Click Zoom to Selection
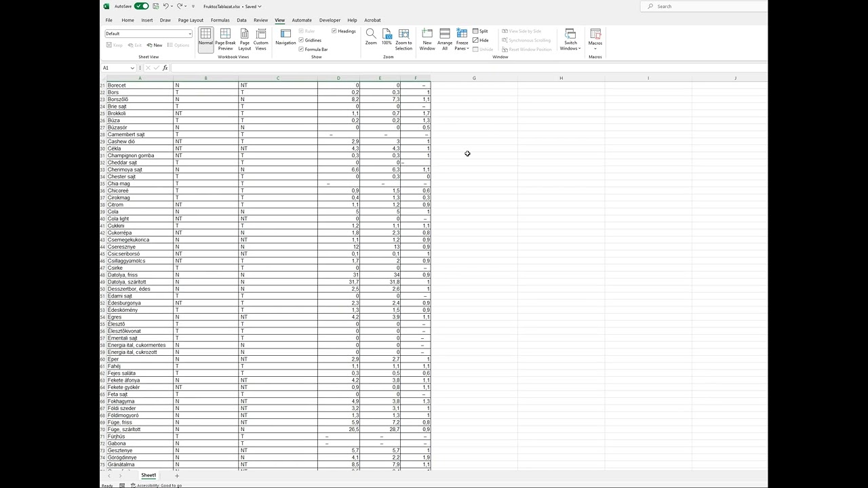The image size is (868, 488). [x=403, y=39]
